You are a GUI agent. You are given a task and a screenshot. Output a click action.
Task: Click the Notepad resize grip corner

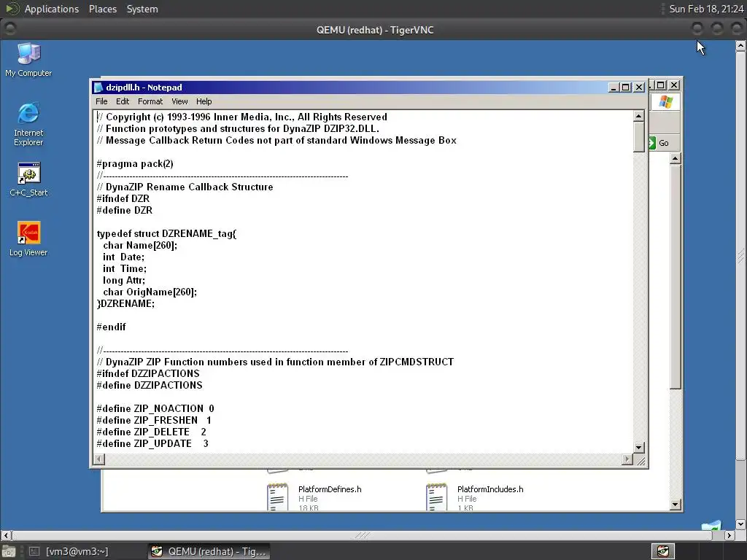pos(640,459)
